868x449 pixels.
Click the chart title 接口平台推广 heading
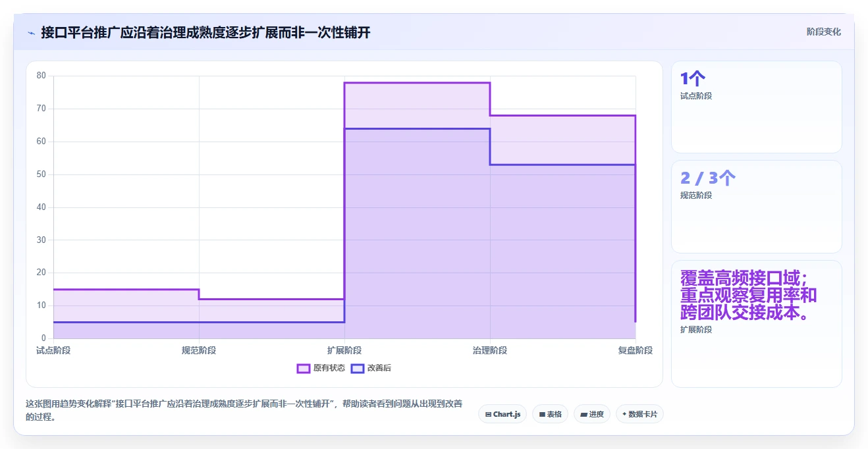coord(205,32)
